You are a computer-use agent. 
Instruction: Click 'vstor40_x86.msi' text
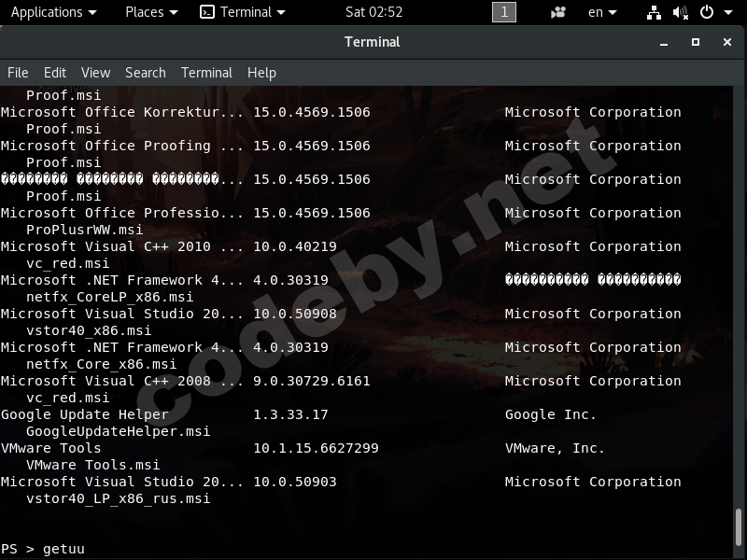click(x=89, y=330)
